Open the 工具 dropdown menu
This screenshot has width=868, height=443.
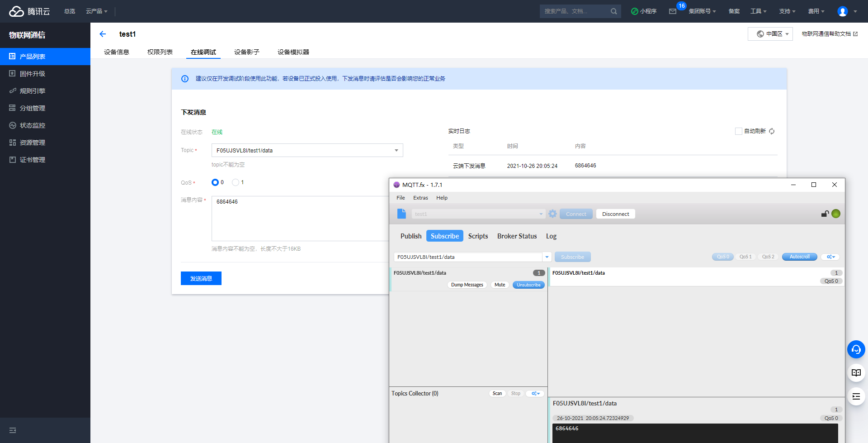coord(758,11)
